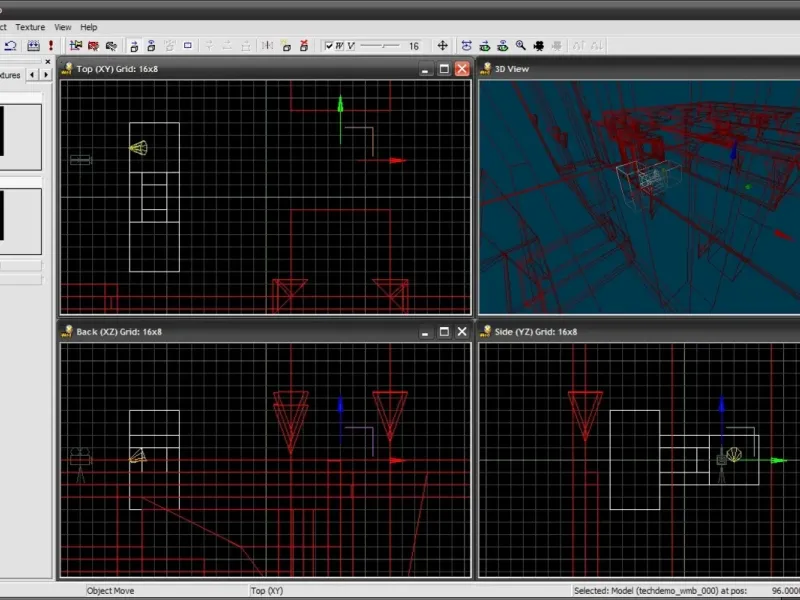Click the Back (XZ) window title icon
The image size is (800, 600).
[67, 332]
